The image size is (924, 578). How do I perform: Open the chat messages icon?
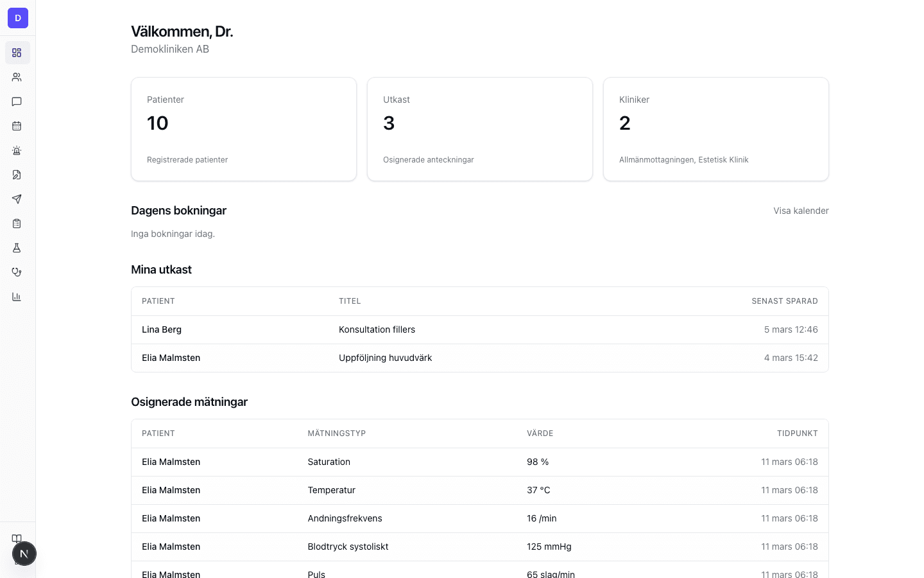click(x=17, y=101)
